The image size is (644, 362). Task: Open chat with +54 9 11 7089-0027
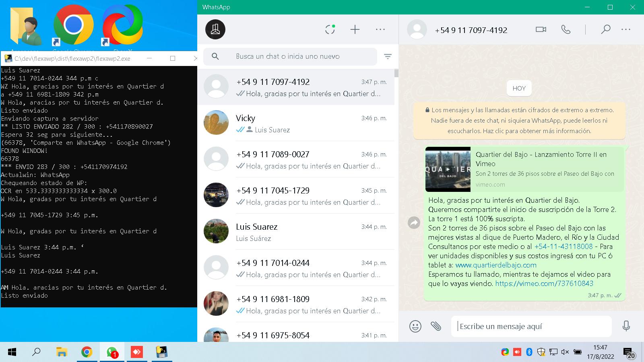[296, 159]
